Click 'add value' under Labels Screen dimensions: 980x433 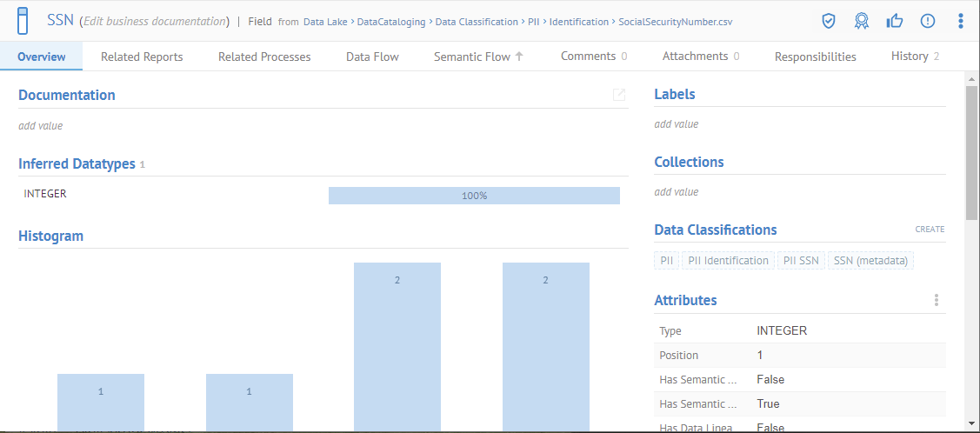677,124
